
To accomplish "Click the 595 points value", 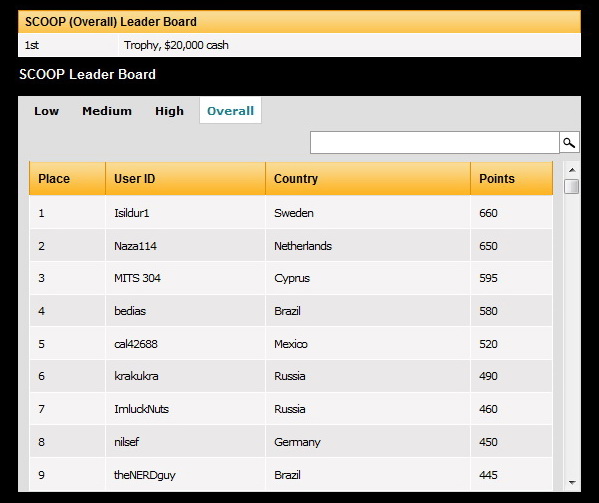I will [x=488, y=278].
